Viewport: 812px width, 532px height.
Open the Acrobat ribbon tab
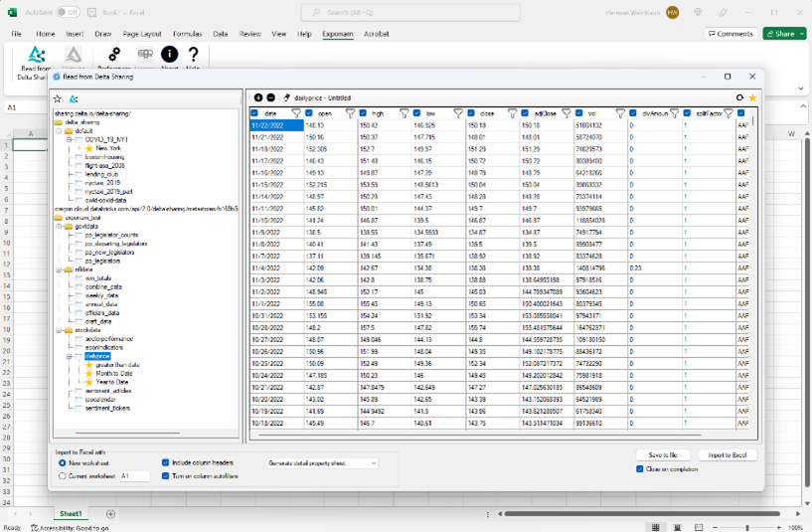click(377, 34)
